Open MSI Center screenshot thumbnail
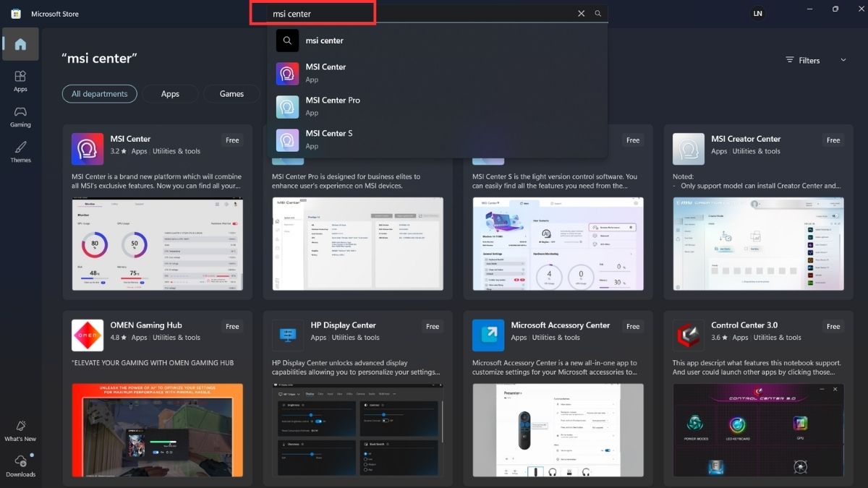The height and width of the screenshot is (488, 868). pos(158,244)
